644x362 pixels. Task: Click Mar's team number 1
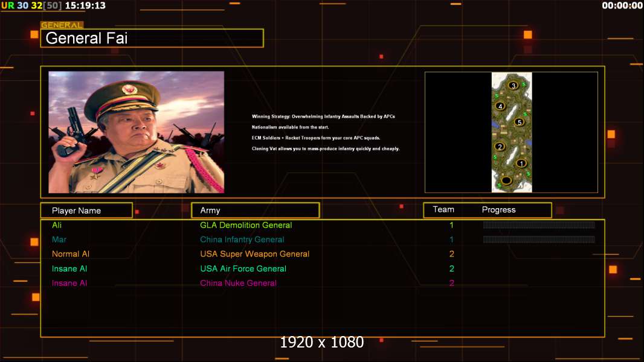(x=451, y=240)
